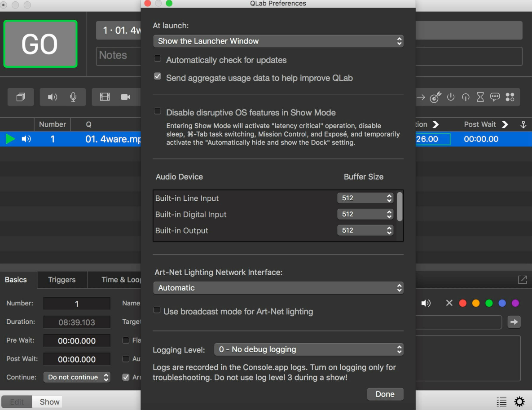This screenshot has height=410, width=532.
Task: Toggle the Fla... checkbox in Basics inspector
Action: point(126,340)
